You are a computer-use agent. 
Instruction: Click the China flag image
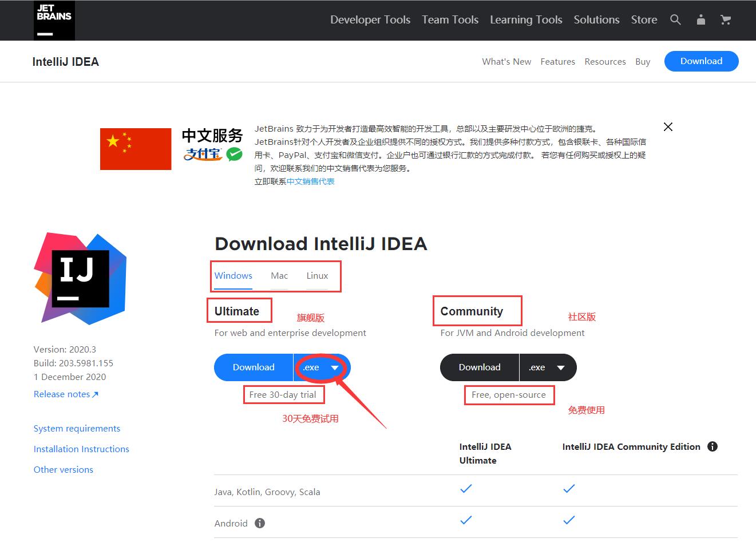136,149
